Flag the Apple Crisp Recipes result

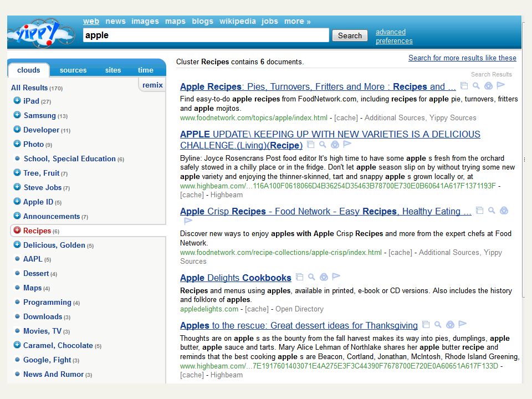(188, 221)
